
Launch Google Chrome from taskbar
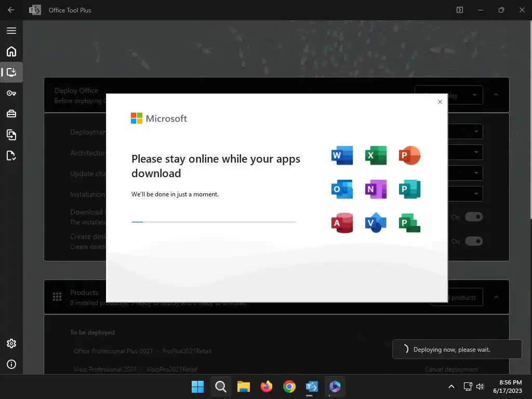click(289, 387)
